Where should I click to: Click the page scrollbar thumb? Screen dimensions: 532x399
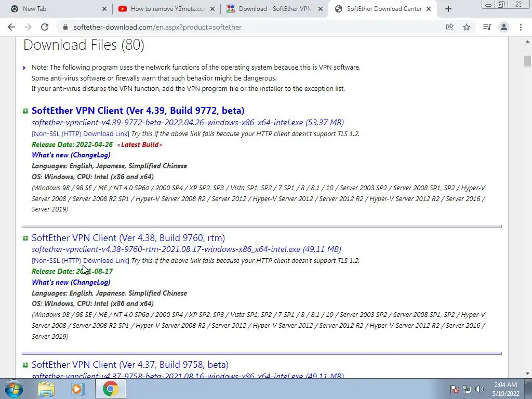527,61
